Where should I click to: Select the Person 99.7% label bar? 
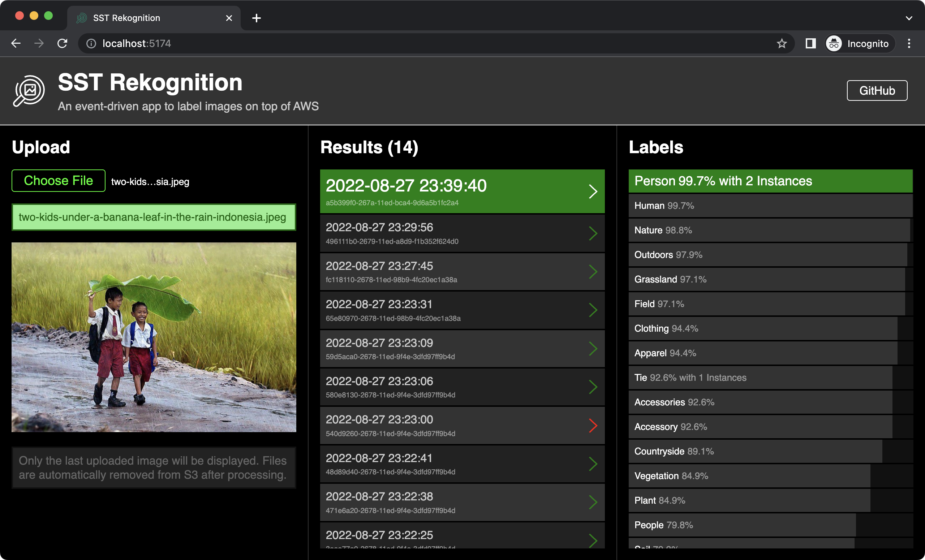click(x=770, y=181)
